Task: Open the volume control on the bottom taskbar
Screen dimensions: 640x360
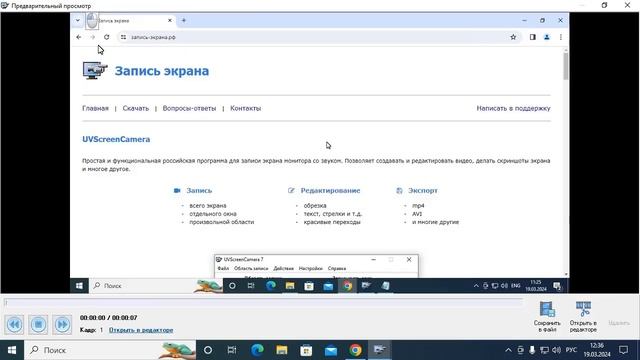Action: (x=556, y=350)
